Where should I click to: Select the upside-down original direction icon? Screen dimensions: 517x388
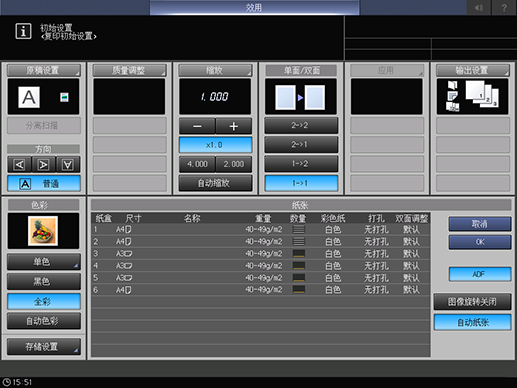(68, 164)
